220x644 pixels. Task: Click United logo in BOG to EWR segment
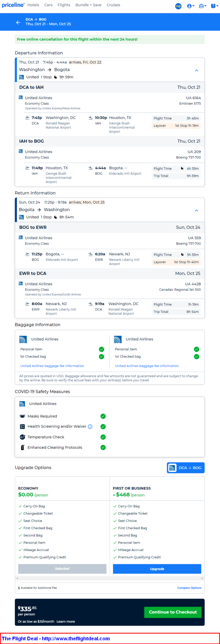[x=21, y=237]
